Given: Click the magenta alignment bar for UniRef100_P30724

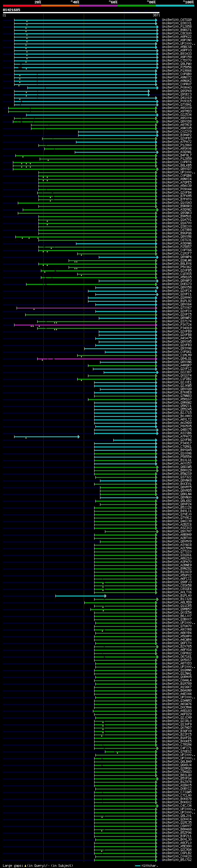Looking at the screenshot, I should point(86,325).
